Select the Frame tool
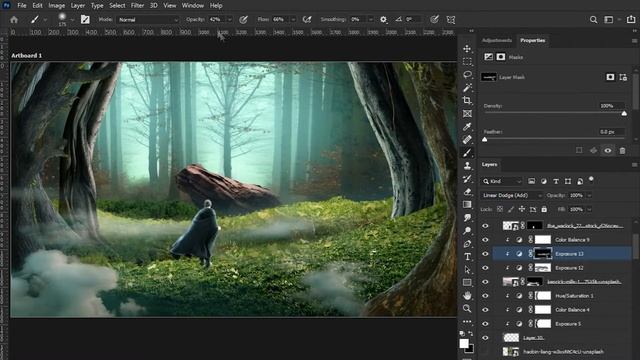 point(467,113)
